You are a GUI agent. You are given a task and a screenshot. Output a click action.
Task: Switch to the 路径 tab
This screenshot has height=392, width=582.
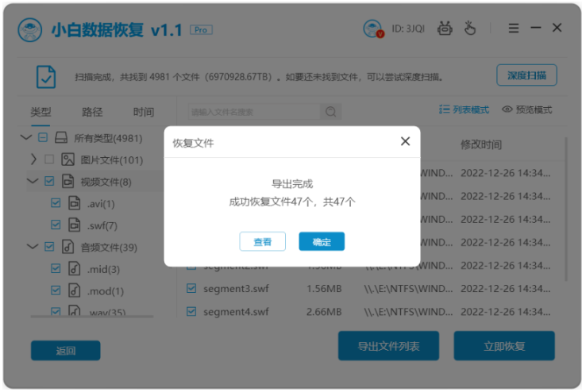pyautogui.click(x=92, y=112)
